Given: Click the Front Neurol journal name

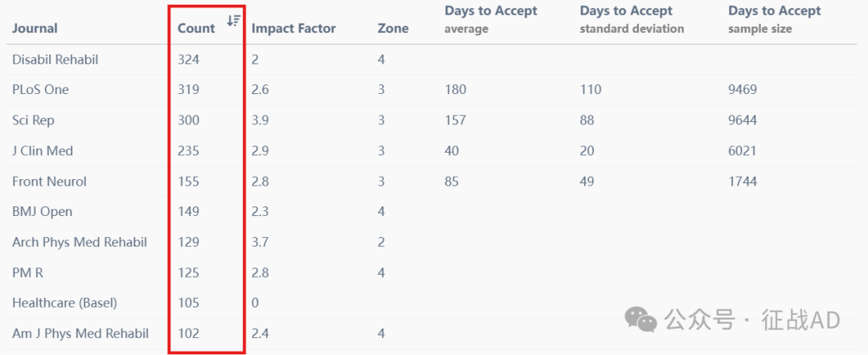Looking at the screenshot, I should (x=49, y=182).
